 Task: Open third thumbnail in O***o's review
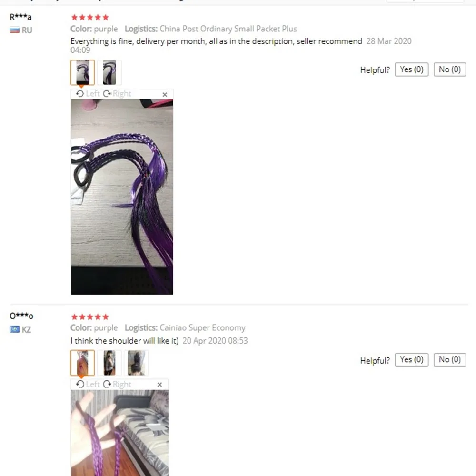[x=136, y=363]
